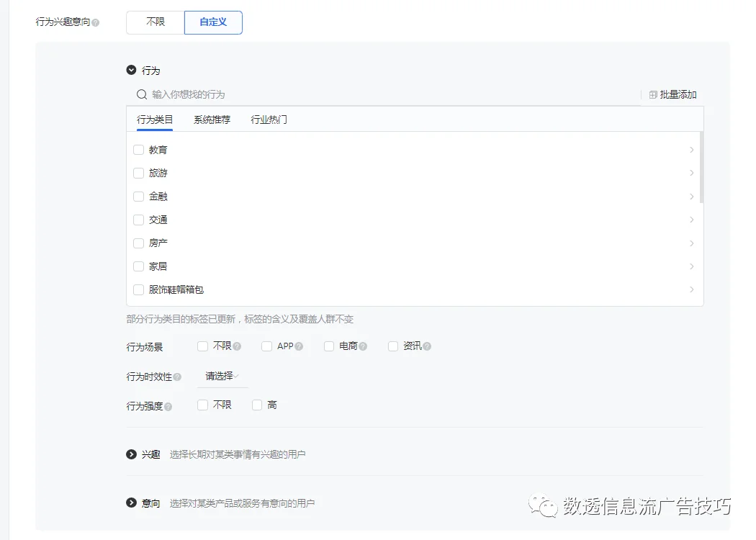756x540 pixels.
Task: Click help icon next to 资讯 option
Action: pyautogui.click(x=427, y=346)
